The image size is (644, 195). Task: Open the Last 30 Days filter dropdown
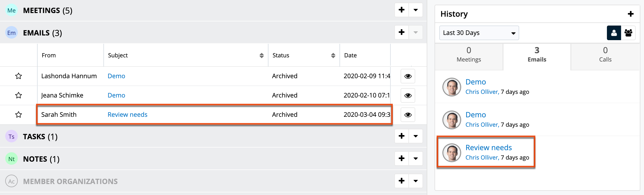point(479,33)
